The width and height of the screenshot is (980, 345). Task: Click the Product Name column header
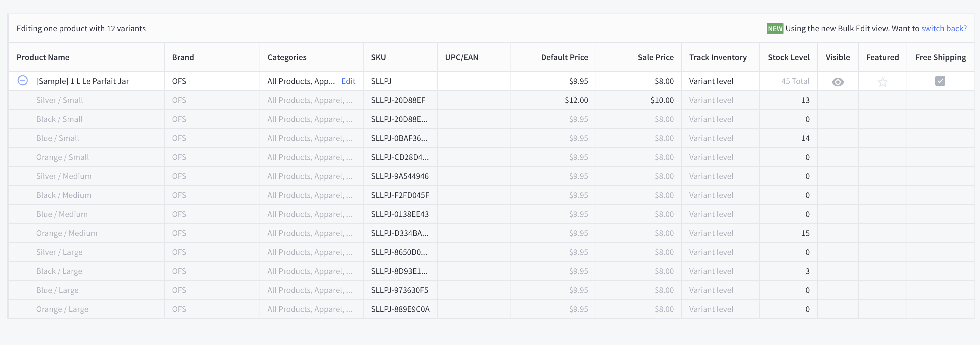[43, 57]
